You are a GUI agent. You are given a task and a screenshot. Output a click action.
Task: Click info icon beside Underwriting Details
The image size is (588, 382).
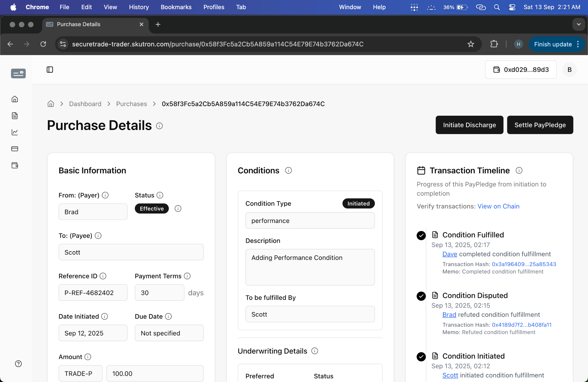click(315, 351)
